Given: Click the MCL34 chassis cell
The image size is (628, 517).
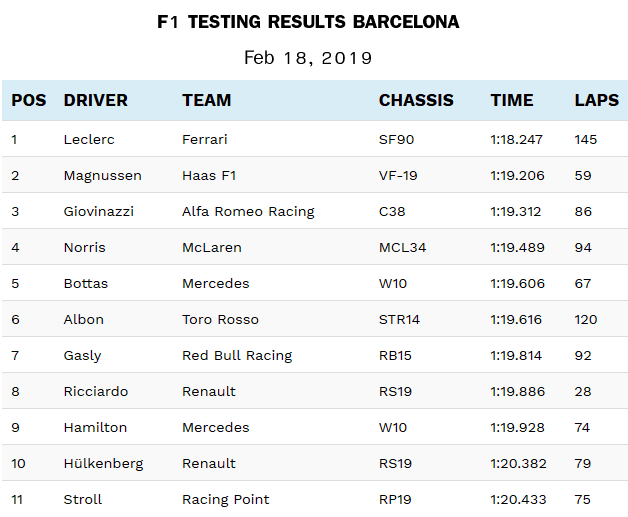Looking at the screenshot, I should 403,247.
